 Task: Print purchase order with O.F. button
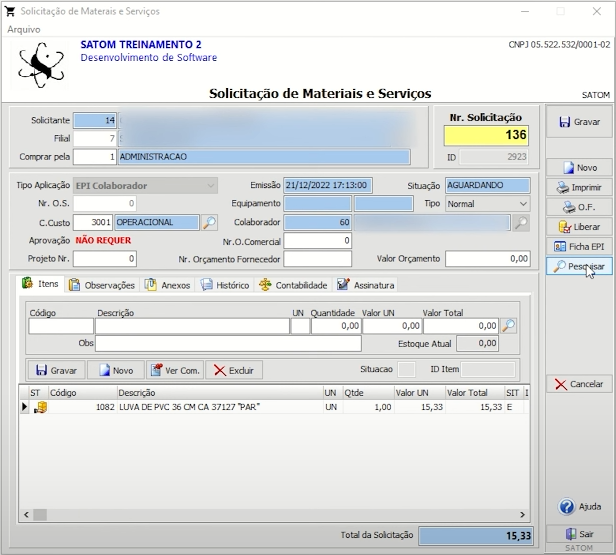579,207
